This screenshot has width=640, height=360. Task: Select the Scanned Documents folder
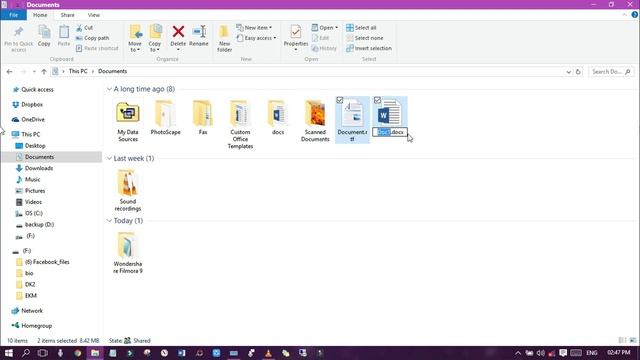pos(315,121)
